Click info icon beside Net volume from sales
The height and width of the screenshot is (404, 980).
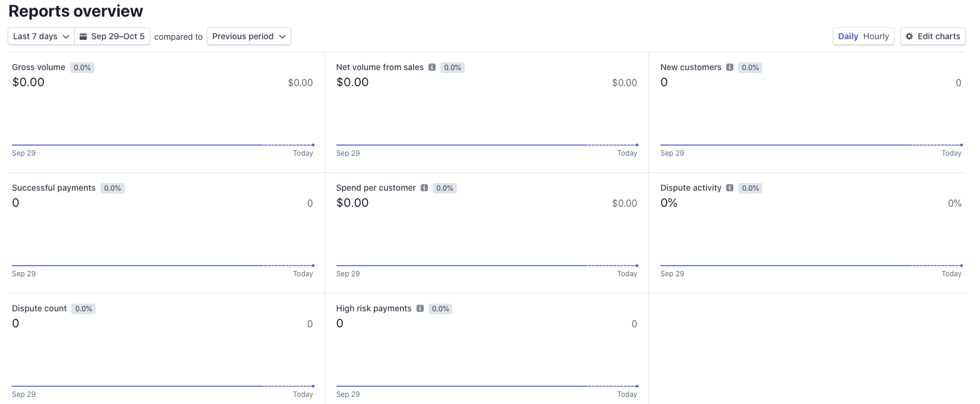[432, 68]
